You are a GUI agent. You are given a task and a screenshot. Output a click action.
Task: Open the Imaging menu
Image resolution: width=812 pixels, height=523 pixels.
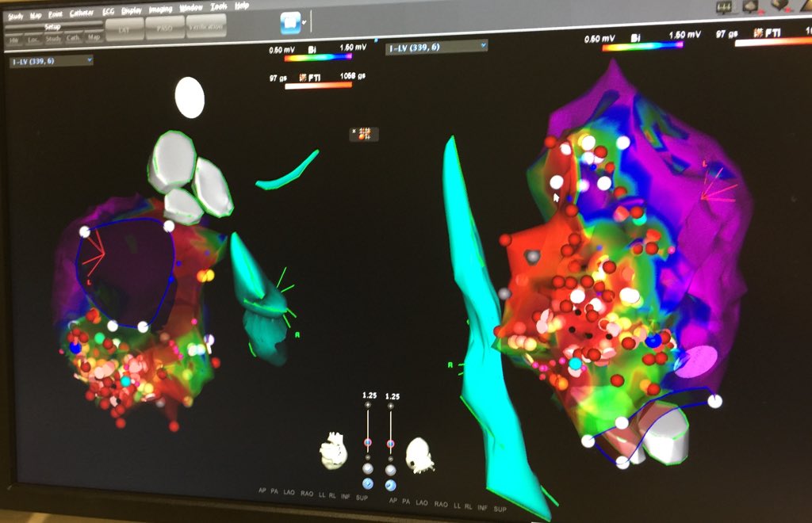click(x=160, y=10)
